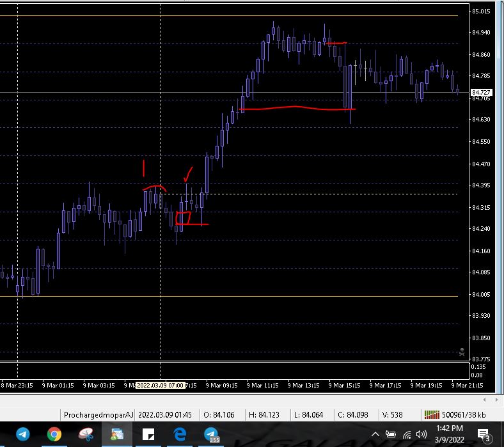Click the open price O: 84.106

coord(219,415)
